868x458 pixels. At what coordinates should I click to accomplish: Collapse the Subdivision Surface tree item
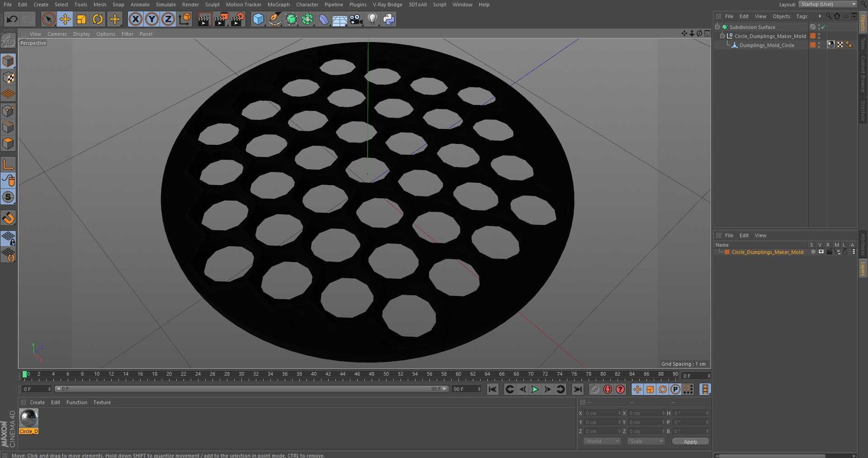[717, 27]
